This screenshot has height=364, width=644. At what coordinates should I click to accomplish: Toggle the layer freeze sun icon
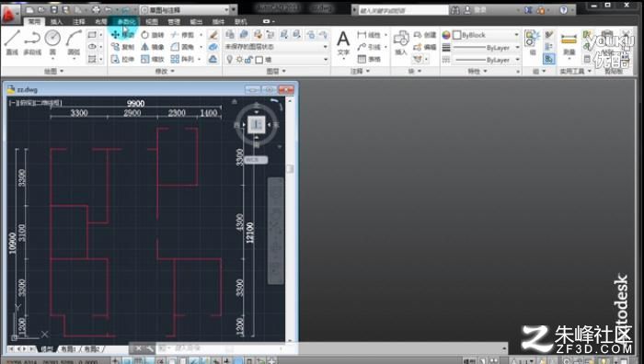pyautogui.click(x=239, y=60)
